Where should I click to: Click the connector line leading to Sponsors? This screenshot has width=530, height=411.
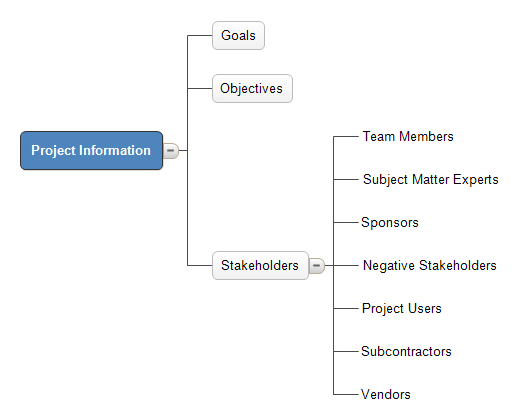pos(346,222)
